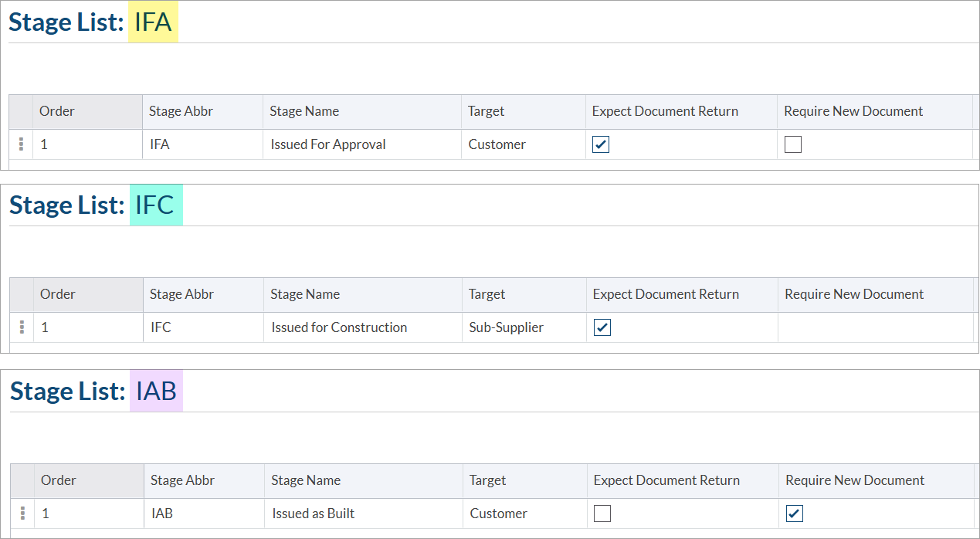This screenshot has height=539, width=980.
Task: Check Expect Document Return for IAB stage
Action: tap(602, 514)
